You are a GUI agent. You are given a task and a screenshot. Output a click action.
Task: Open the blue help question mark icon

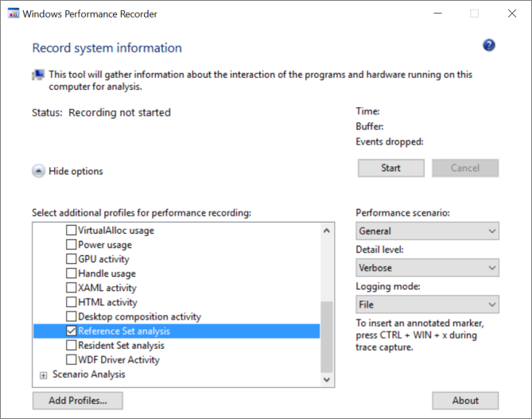pyautogui.click(x=488, y=45)
